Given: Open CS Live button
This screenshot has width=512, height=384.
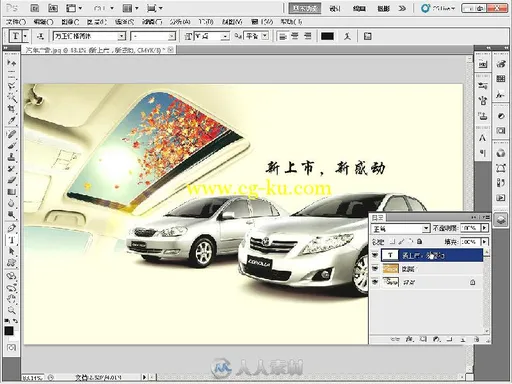Looking at the screenshot, I should coord(438,8).
